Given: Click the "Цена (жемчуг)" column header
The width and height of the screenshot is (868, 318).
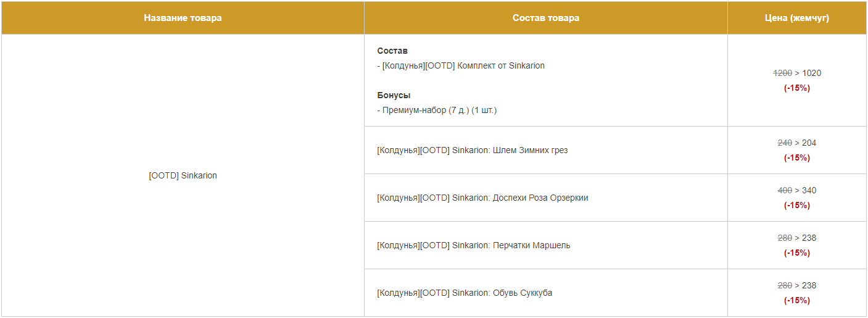Looking at the screenshot, I should click(796, 18).
